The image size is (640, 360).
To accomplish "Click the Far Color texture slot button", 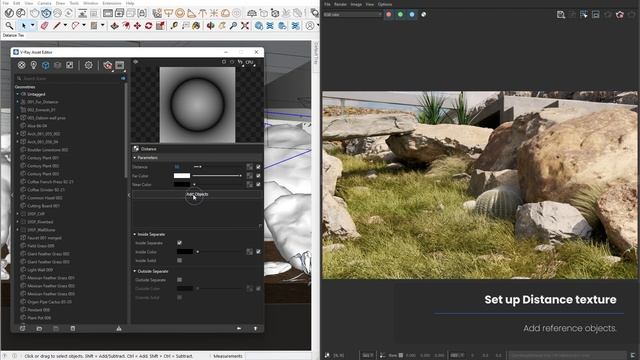I will click(x=249, y=176).
